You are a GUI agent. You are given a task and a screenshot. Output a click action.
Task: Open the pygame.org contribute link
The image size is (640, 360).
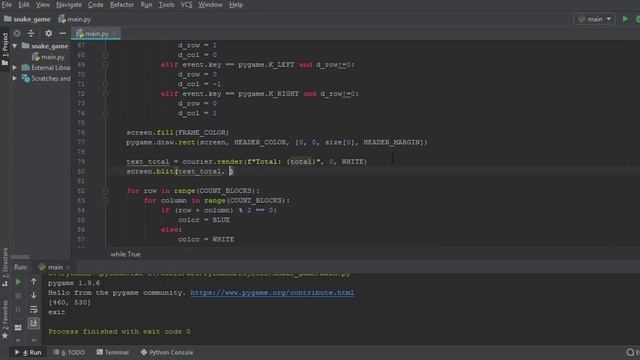[x=272, y=293]
